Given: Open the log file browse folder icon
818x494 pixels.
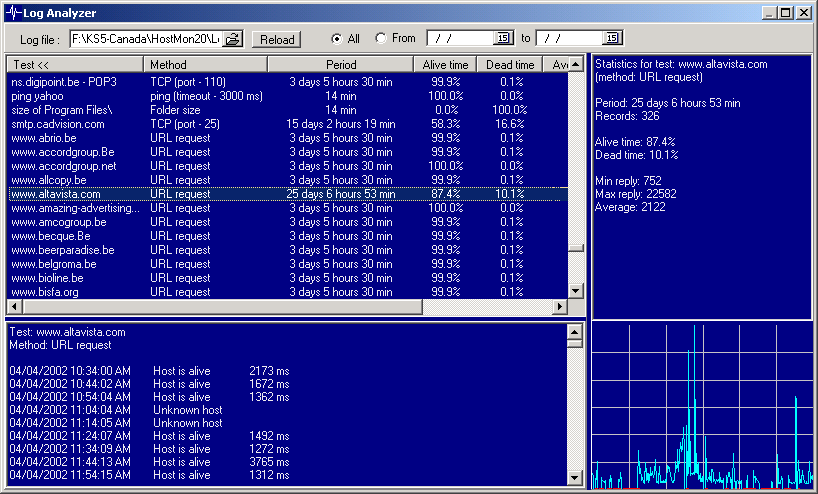Looking at the screenshot, I should (233, 39).
